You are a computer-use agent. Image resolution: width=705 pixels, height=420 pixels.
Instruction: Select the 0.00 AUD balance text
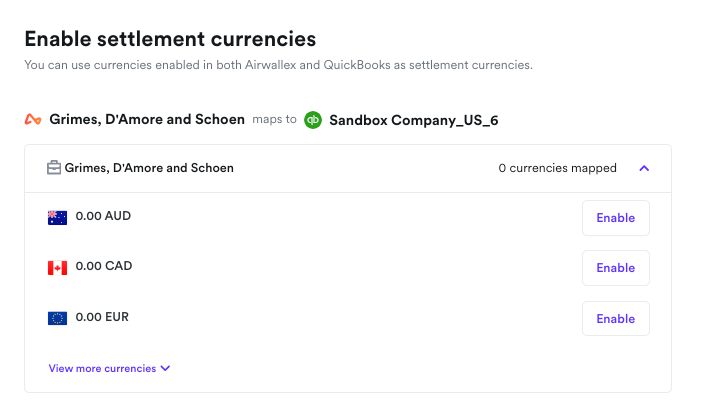pos(103,216)
